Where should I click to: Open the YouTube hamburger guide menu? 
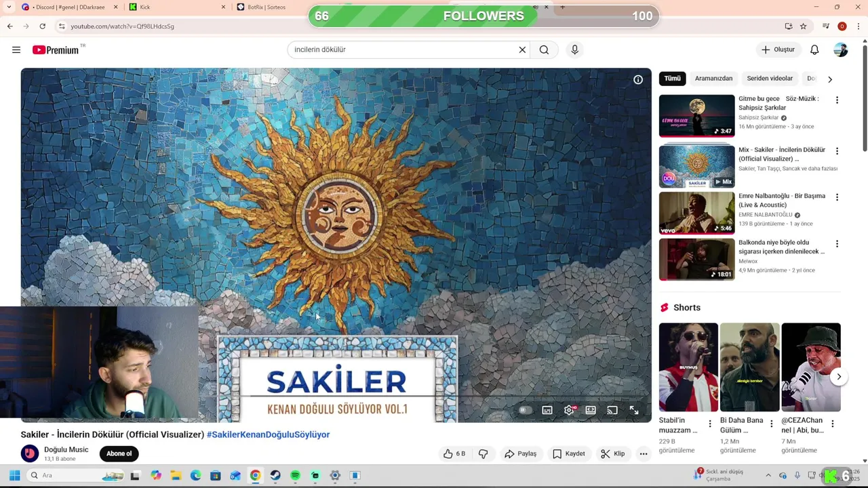coord(16,49)
